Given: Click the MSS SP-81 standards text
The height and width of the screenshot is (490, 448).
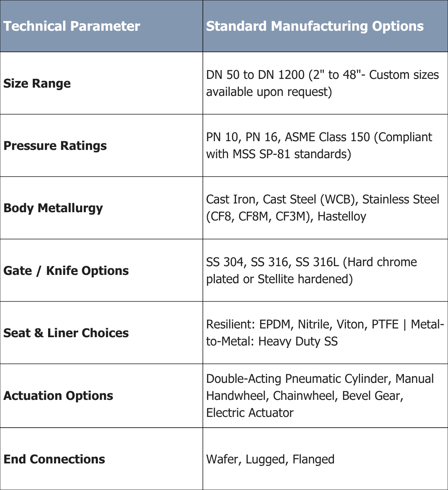Looking at the screenshot, I should coord(292,154).
